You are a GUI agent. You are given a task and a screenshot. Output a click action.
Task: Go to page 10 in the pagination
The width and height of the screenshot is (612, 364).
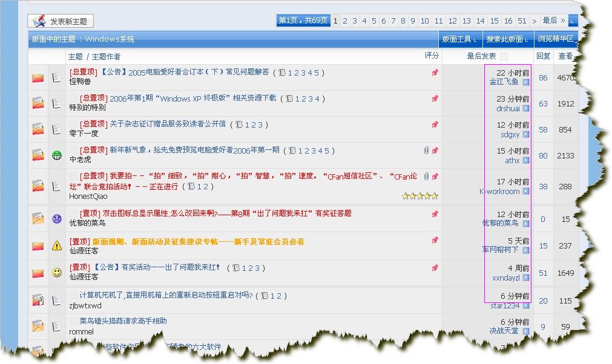(x=425, y=21)
